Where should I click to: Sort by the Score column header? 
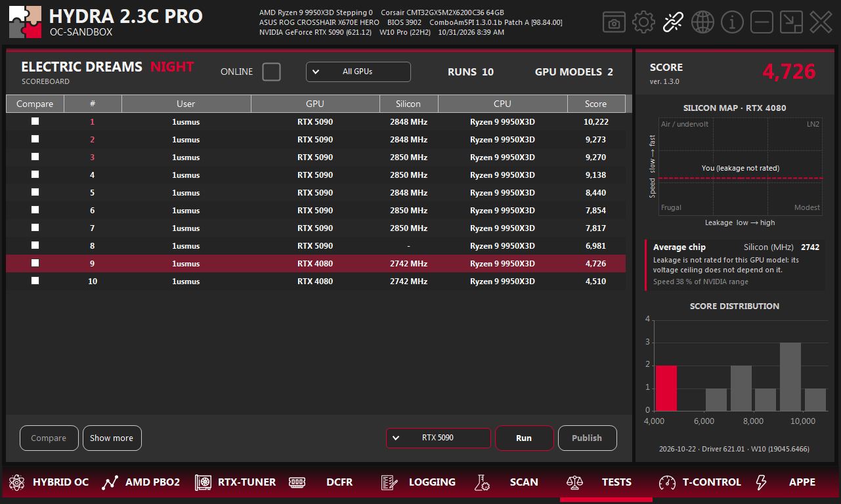(596, 104)
